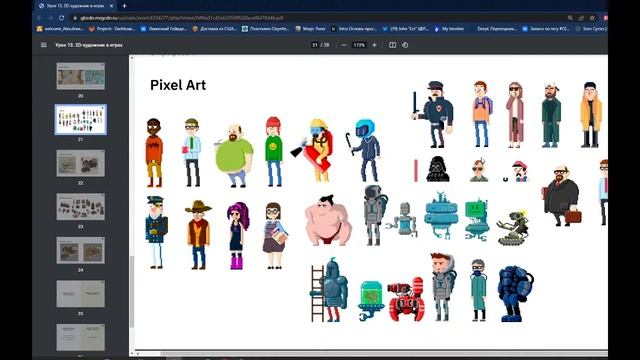Select page 25 thumbnail
The height and width of the screenshot is (360, 640).
[x=80, y=294]
